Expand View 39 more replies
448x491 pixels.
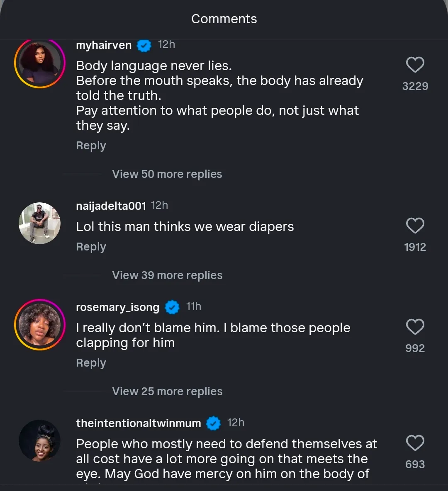pyautogui.click(x=167, y=275)
